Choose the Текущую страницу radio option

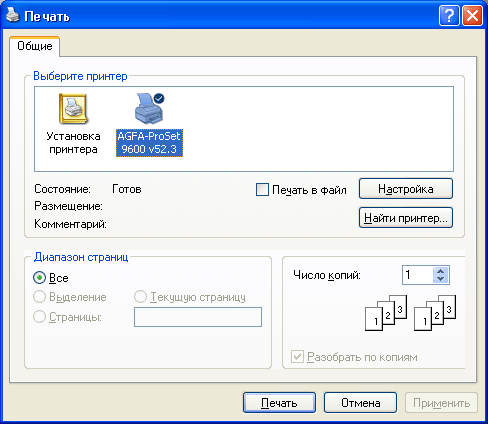click(x=140, y=297)
